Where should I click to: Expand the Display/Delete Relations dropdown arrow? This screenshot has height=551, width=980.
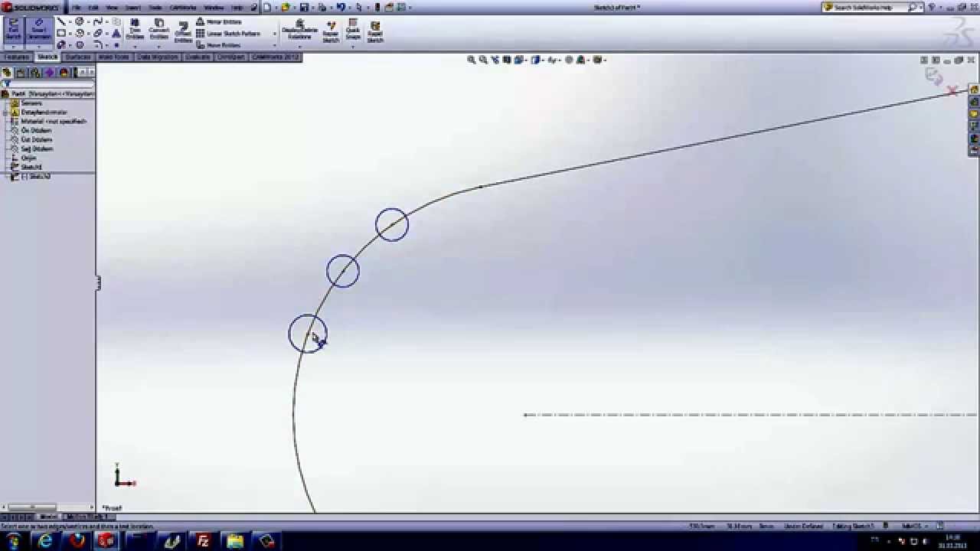coord(299,47)
